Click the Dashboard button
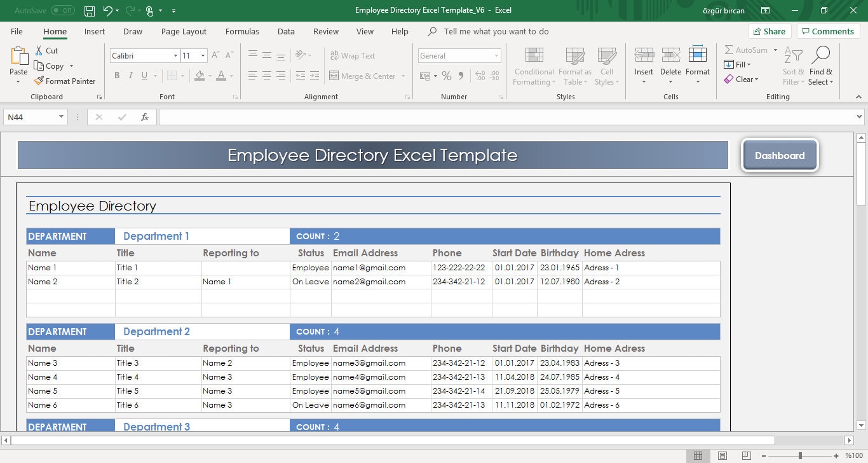This screenshot has height=463, width=868. (780, 155)
